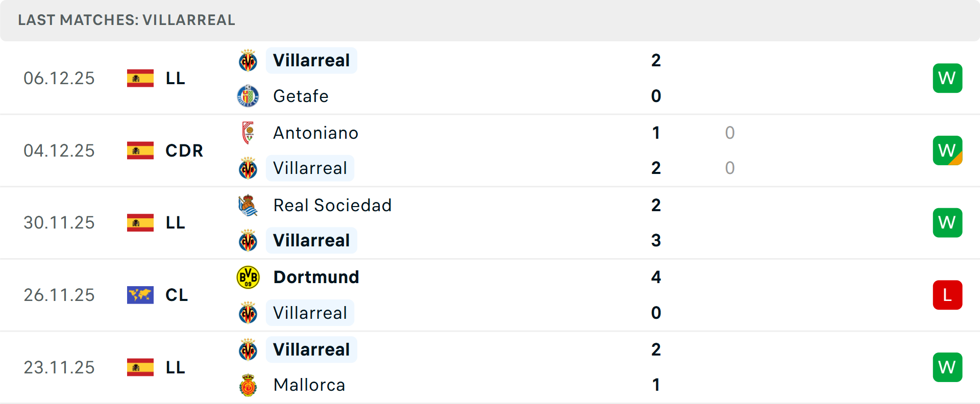Open the L result badge from the Dortmund loss

pos(947,294)
